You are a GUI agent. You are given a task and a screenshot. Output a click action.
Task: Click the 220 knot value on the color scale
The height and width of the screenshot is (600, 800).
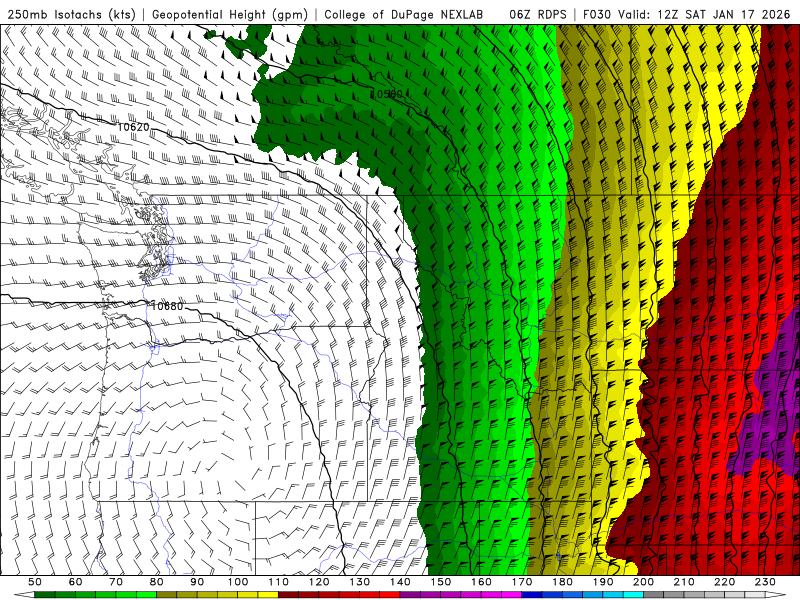726,582
